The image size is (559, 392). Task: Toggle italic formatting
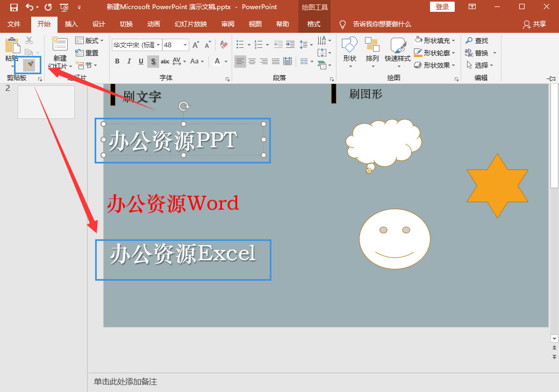click(x=128, y=61)
